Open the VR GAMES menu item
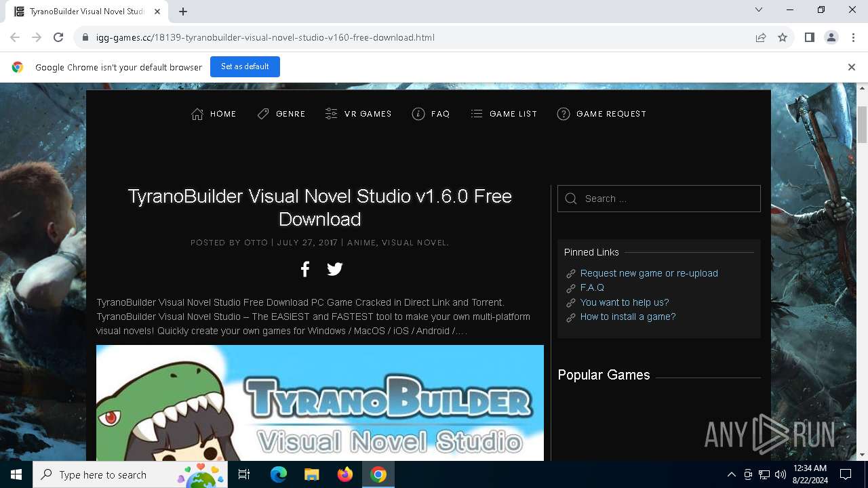The width and height of the screenshot is (868, 488). (358, 114)
